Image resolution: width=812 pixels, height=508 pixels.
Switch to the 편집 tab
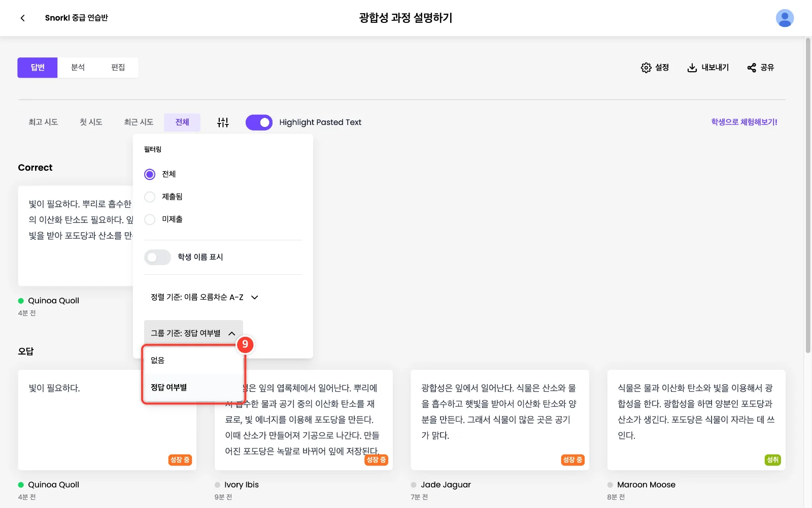tap(118, 68)
